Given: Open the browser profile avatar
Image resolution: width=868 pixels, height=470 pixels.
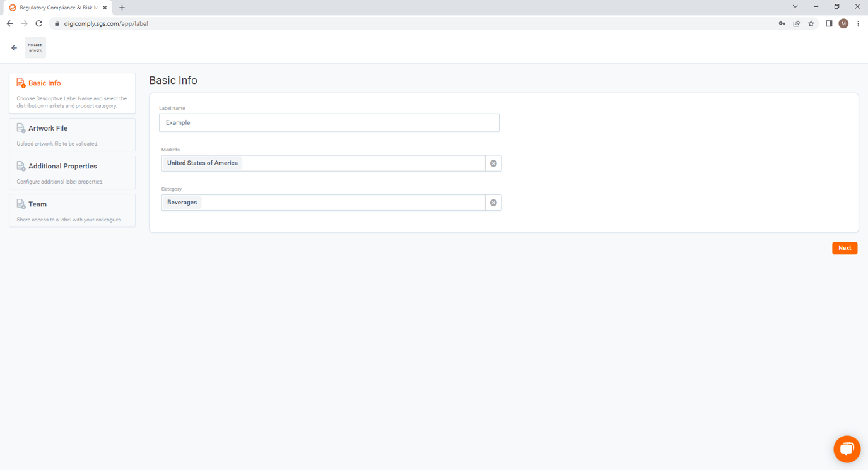Looking at the screenshot, I should 843,23.
